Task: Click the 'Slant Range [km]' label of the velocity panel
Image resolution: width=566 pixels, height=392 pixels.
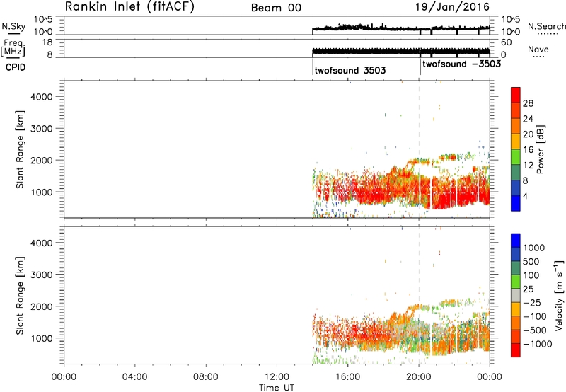Action: [x=20, y=296]
